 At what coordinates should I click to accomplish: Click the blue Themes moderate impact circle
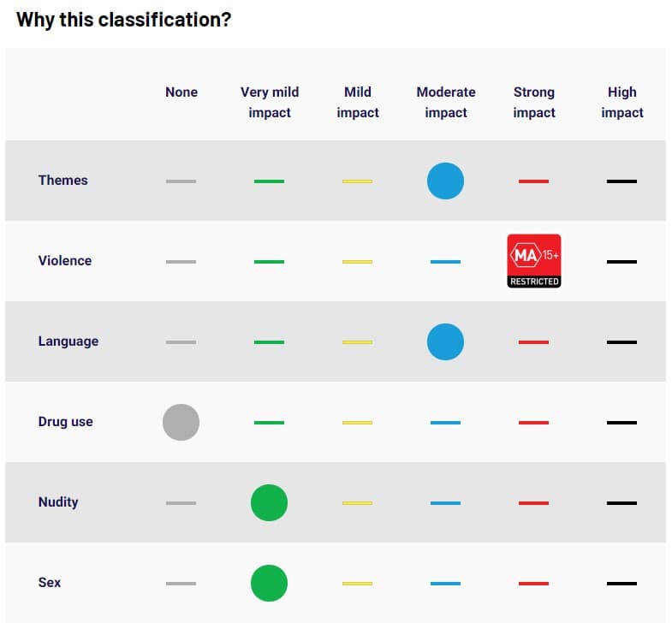(x=445, y=181)
